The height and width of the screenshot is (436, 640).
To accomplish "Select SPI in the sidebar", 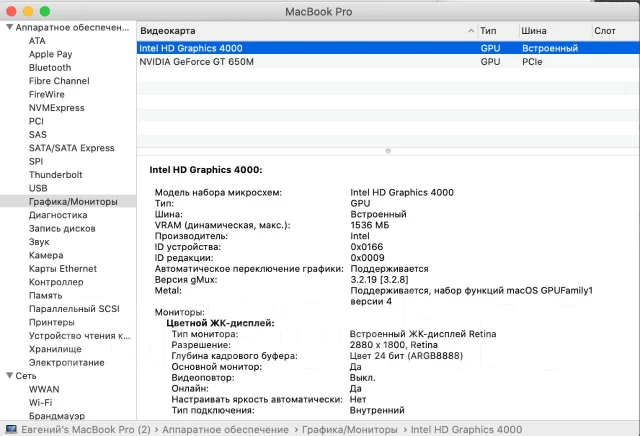I will click(36, 161).
